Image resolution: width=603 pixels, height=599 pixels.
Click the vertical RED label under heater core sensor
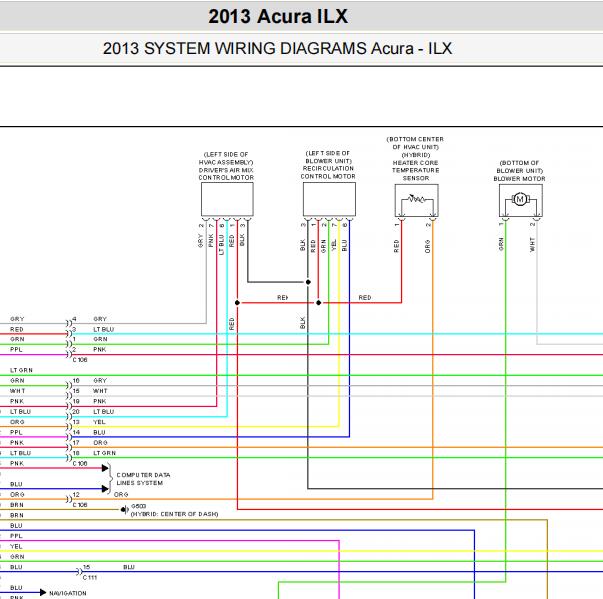(396, 246)
